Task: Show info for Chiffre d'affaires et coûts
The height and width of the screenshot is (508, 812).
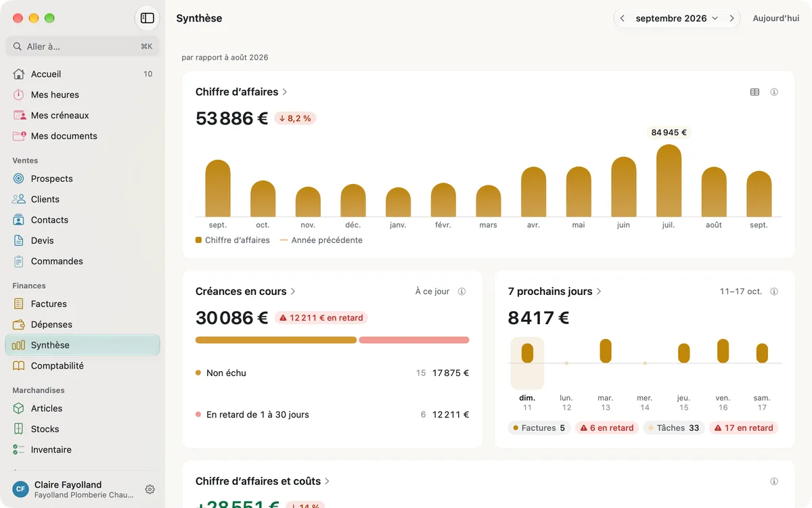Action: (774, 482)
